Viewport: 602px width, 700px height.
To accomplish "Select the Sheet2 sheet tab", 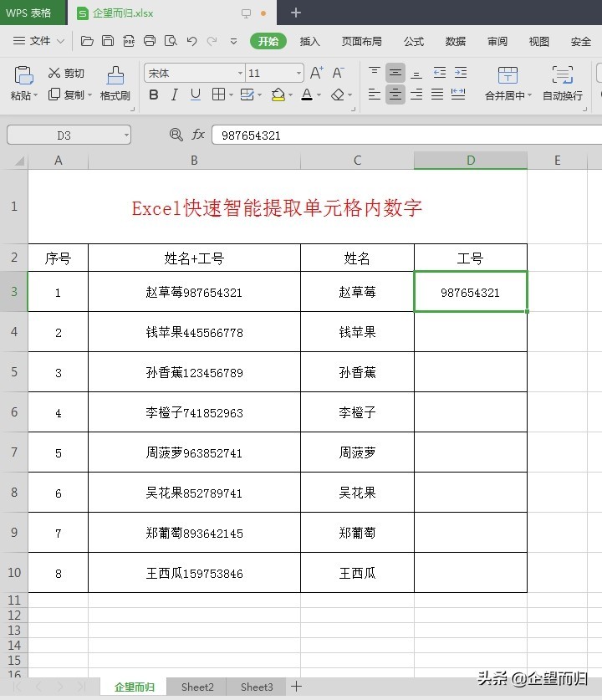I will [197, 687].
